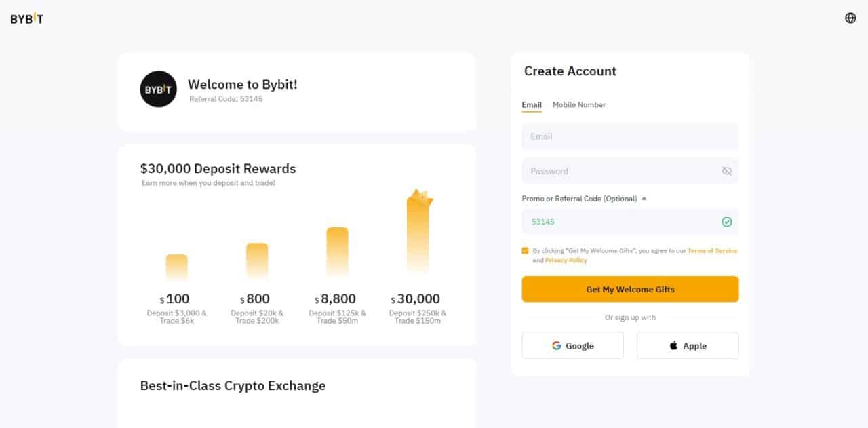Click the 'Deposit $3,000 & Trade $6k' text
Image resolution: width=868 pixels, height=428 pixels.
[177, 317]
